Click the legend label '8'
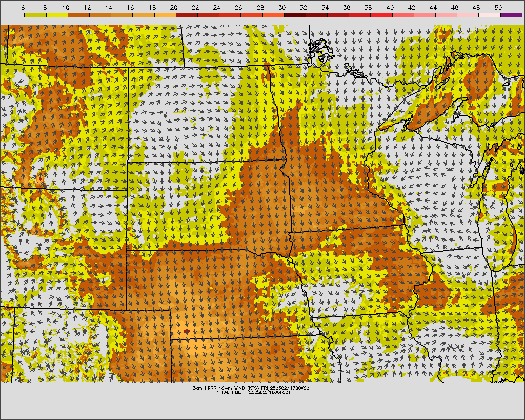Screen dimensions: 525x420 point(45,7)
